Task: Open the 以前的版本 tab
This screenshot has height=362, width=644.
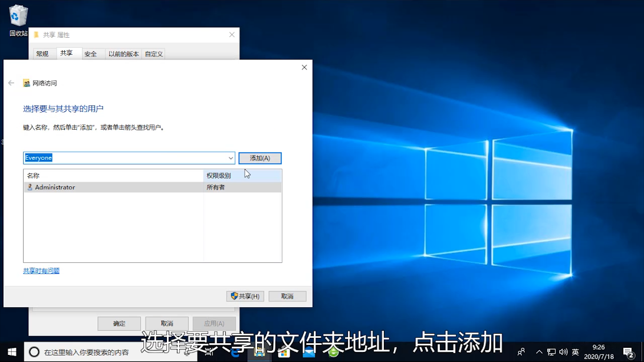Action: pos(123,54)
